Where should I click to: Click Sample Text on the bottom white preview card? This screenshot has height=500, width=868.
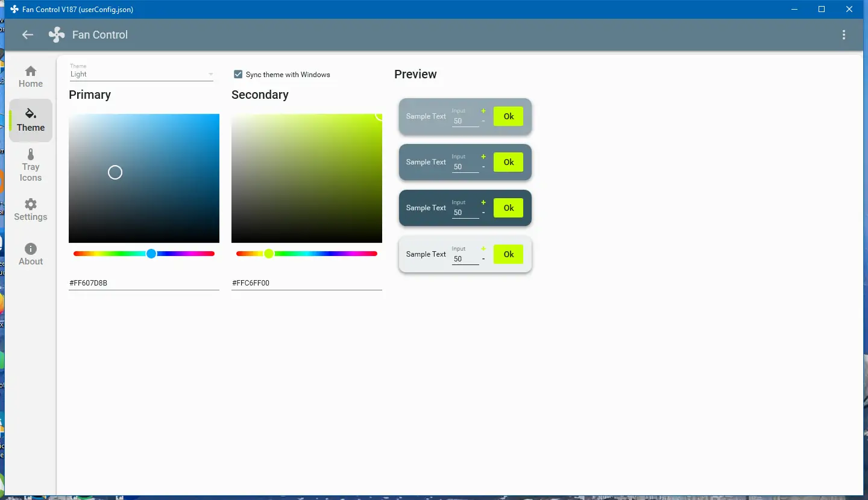tap(426, 254)
